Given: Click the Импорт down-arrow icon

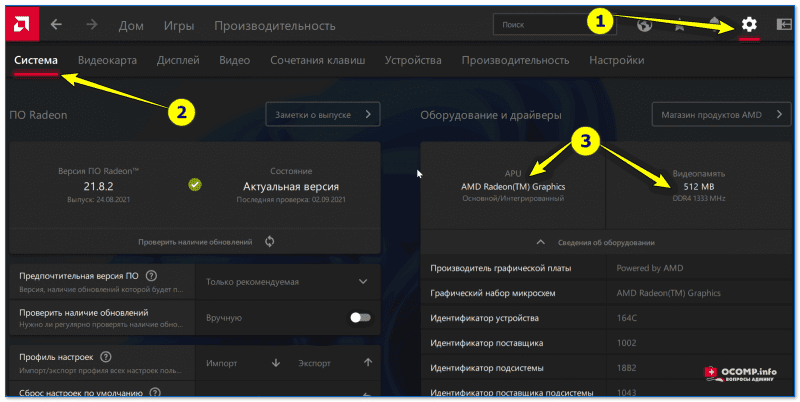Looking at the screenshot, I should coord(276,363).
